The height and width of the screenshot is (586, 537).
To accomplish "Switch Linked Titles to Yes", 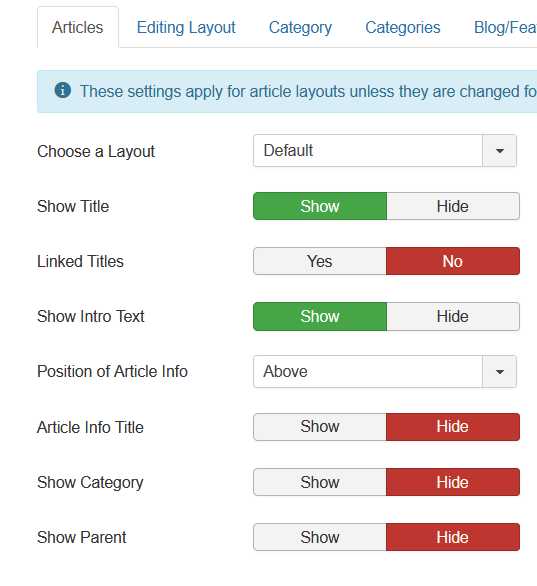I will click(x=320, y=261).
